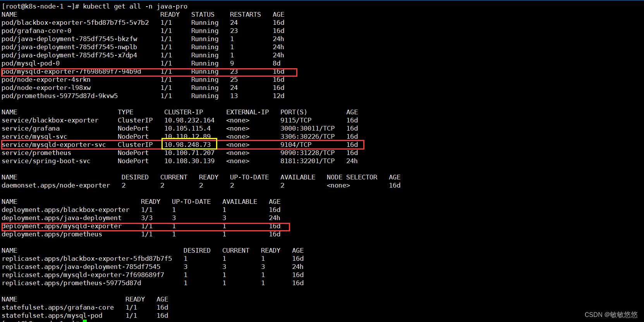The height and width of the screenshot is (322, 644).
Task: Select replicaset.apps/prometheus-59775d87d name
Action: (71, 283)
